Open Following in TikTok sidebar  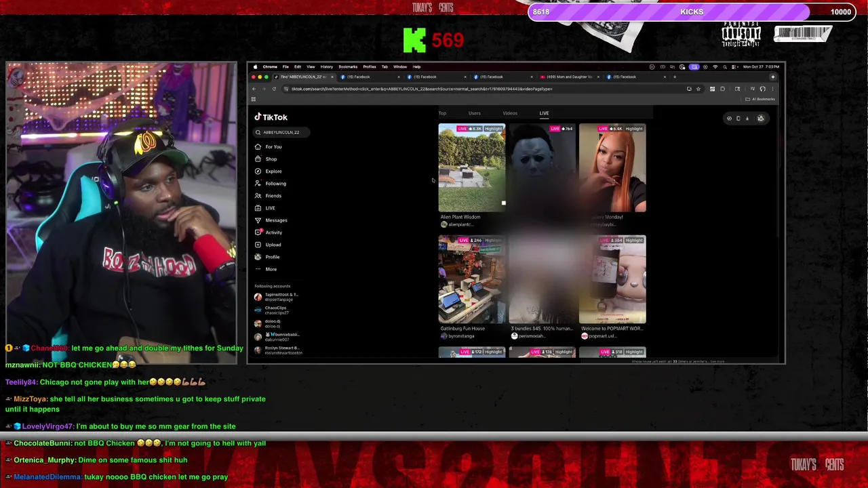271,183
